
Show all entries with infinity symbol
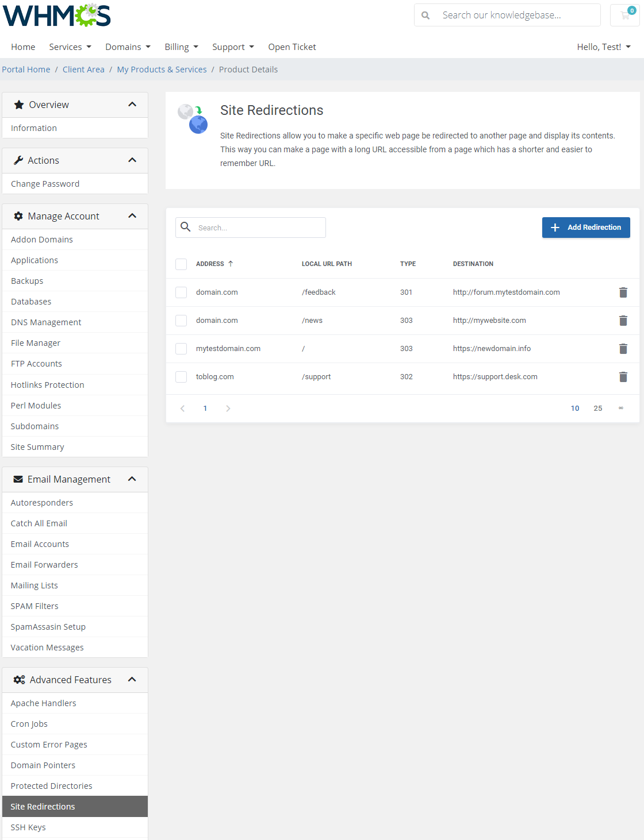pos(621,408)
